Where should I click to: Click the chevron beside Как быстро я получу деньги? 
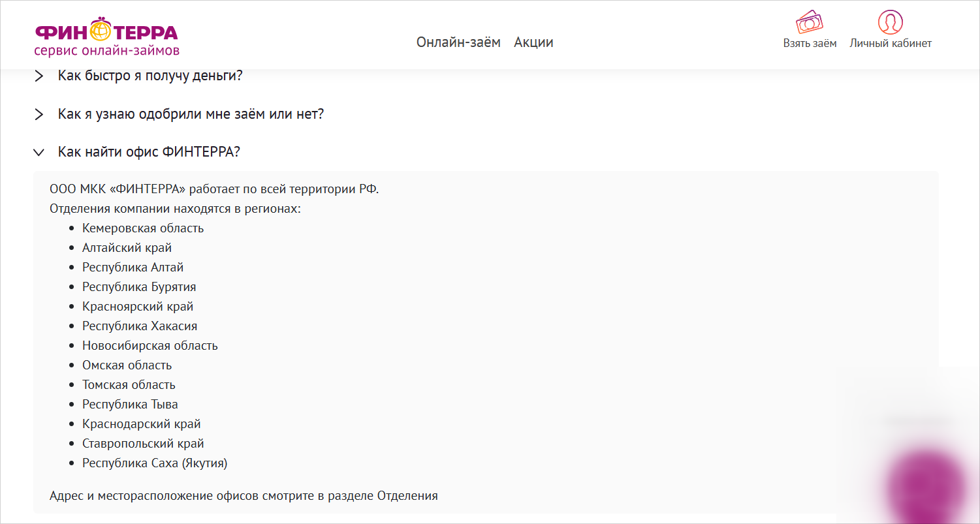point(39,76)
